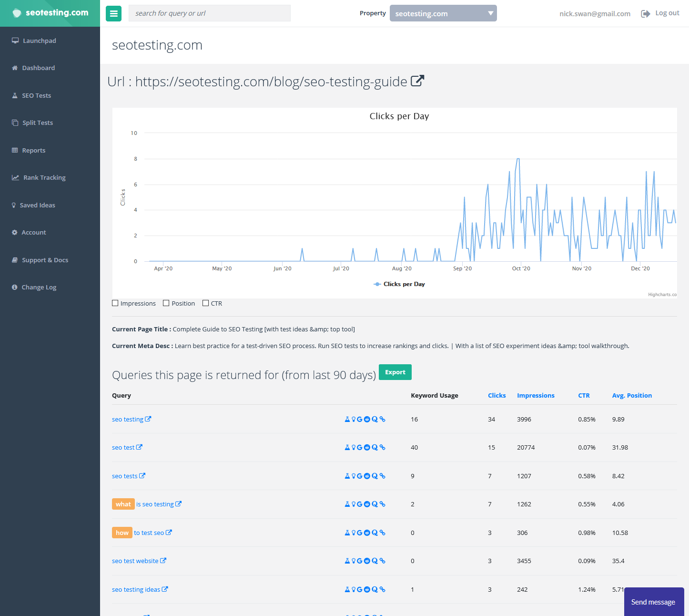Click the flask icon in the 'seo test' row
This screenshot has height=616, width=689.
tap(347, 448)
